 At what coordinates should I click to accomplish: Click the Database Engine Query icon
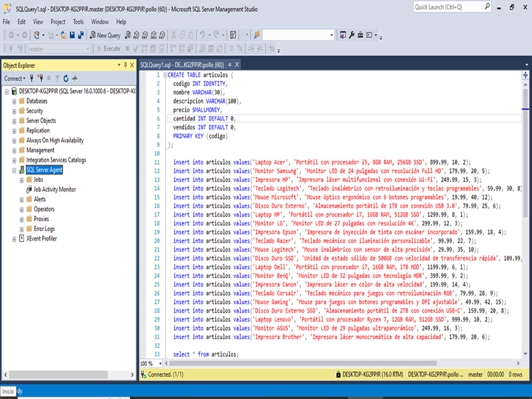[128, 35]
